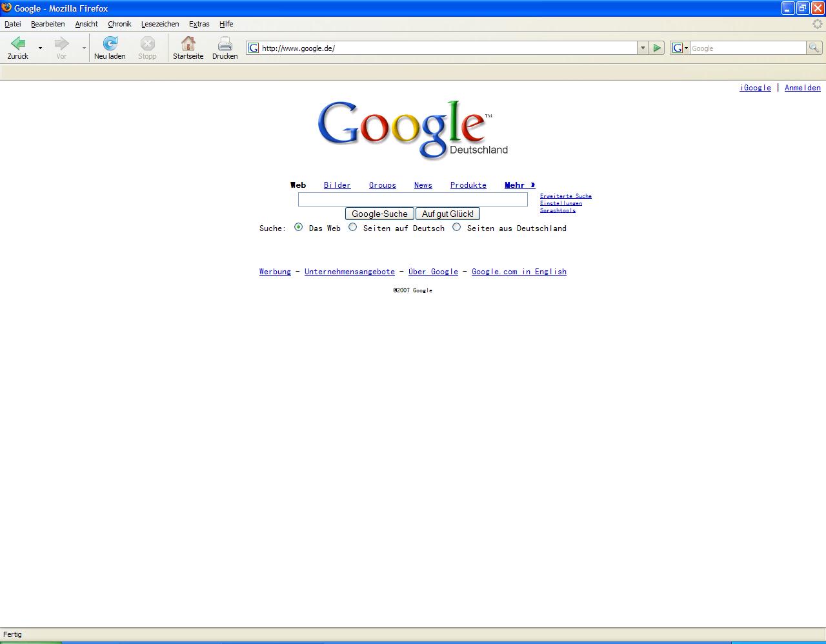Open search engine selector Google icon
The width and height of the screenshot is (826, 644).
pos(680,48)
